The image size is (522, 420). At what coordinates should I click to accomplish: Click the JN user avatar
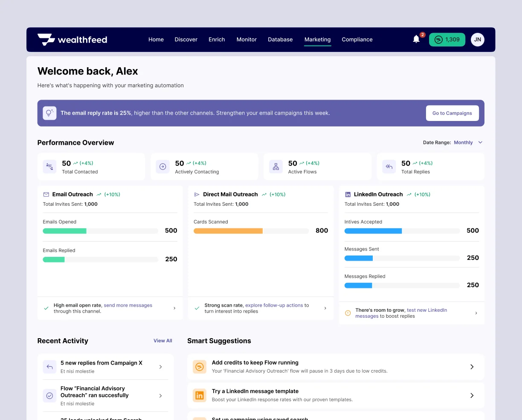pyautogui.click(x=477, y=40)
